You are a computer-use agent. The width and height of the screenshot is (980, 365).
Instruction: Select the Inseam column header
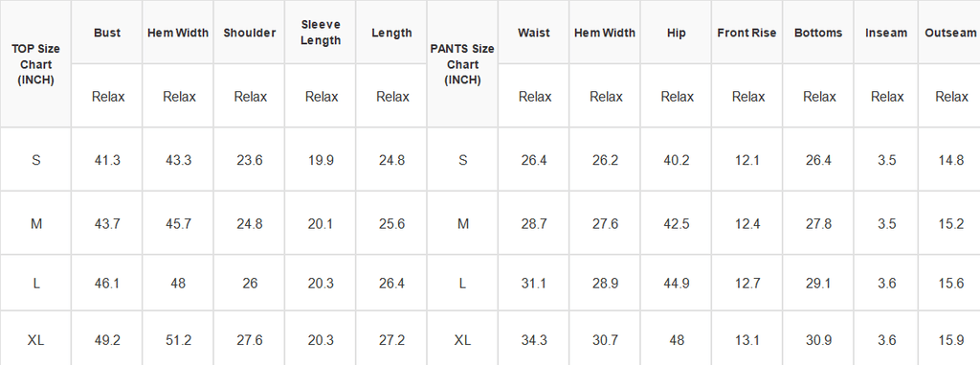(886, 32)
